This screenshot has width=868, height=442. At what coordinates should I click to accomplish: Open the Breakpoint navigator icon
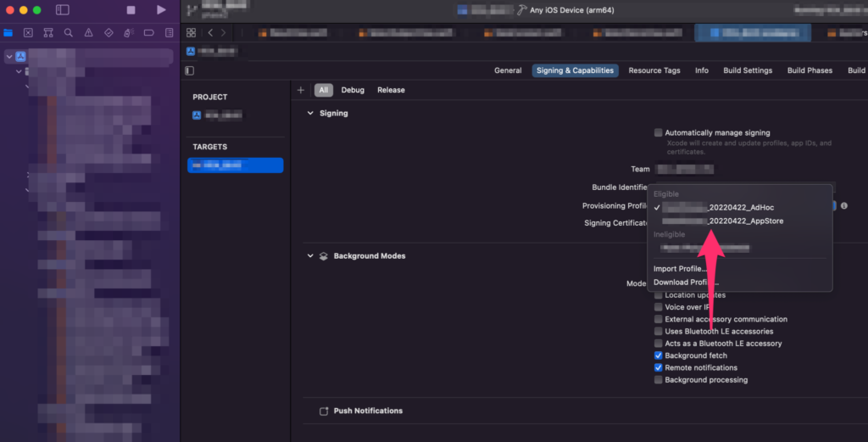click(x=149, y=33)
